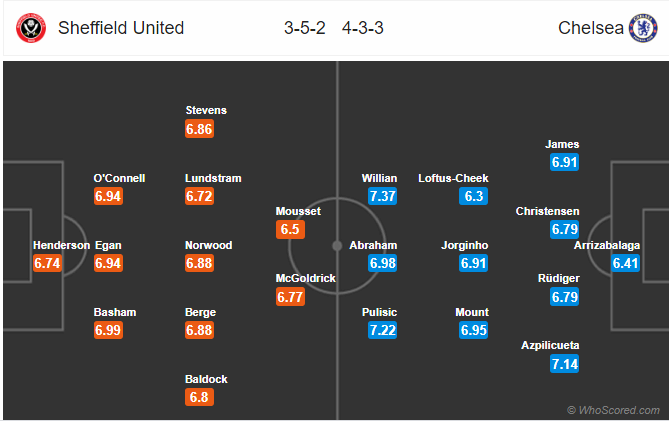This screenshot has width=669, height=421.
Task: Click the Abraham player name
Action: (373, 245)
